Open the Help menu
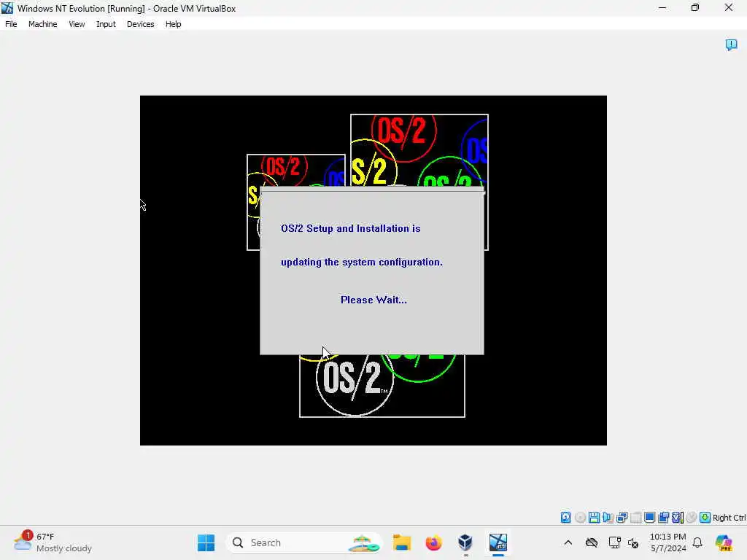The height and width of the screenshot is (560, 747). (x=174, y=24)
